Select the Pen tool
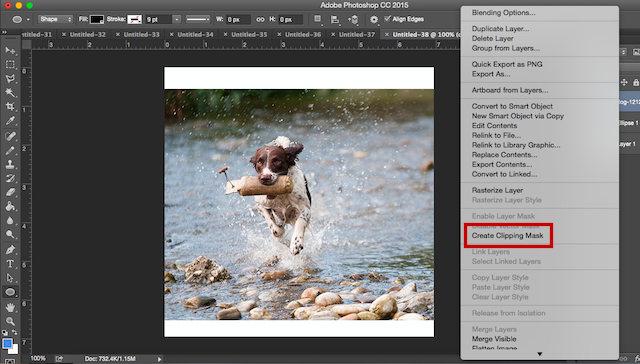Viewport: 640px width, 364px height. click(10, 249)
